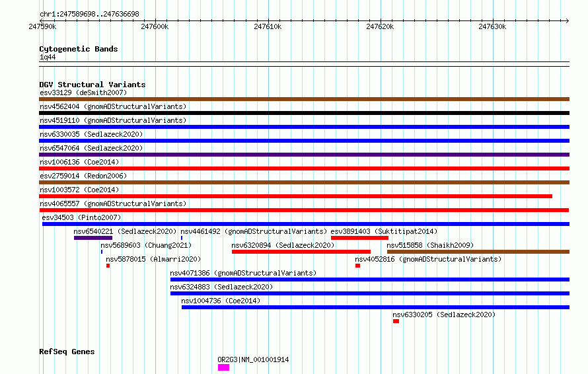
Task: Click the RefSeq Genes track title
Action: click(x=67, y=352)
